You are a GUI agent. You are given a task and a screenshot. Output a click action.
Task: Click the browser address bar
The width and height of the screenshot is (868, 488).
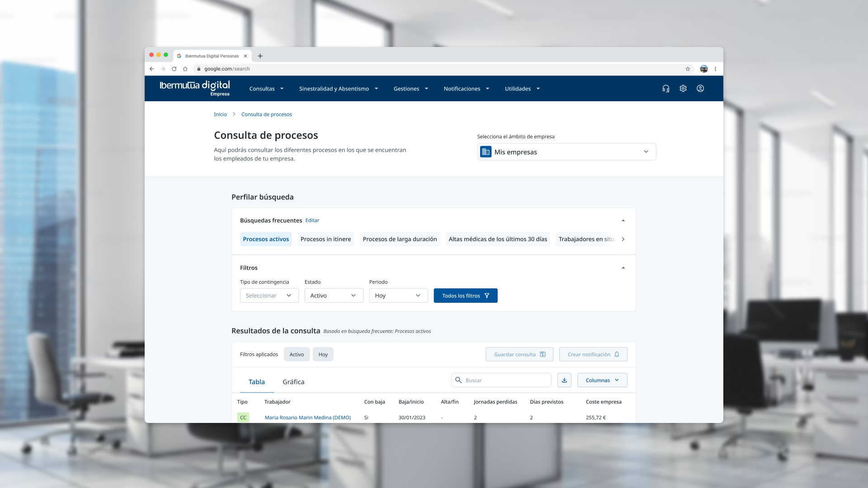click(443, 69)
